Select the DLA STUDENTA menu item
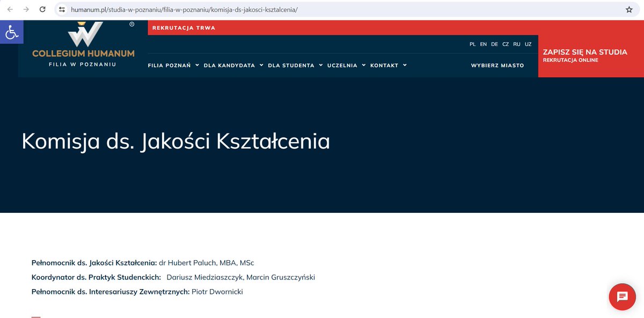This screenshot has width=644, height=318. click(290, 65)
